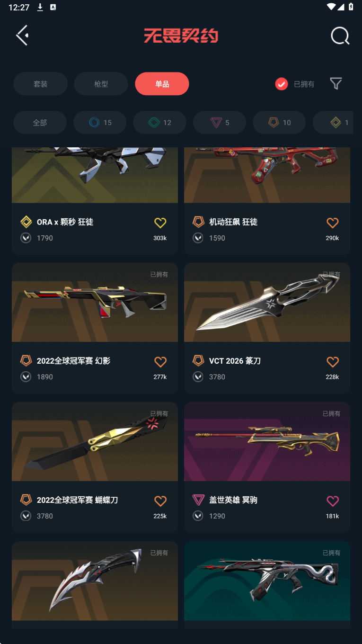Image resolution: width=362 pixels, height=644 pixels.
Task: Favorite 2022全球冠军赛 幻影 heart icon
Action: (160, 361)
